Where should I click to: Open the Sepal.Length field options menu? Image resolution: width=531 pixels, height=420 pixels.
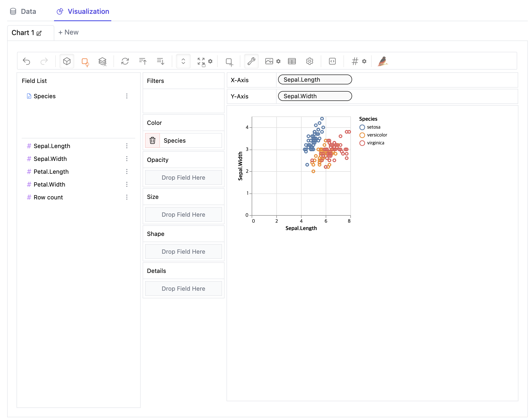coord(127,146)
